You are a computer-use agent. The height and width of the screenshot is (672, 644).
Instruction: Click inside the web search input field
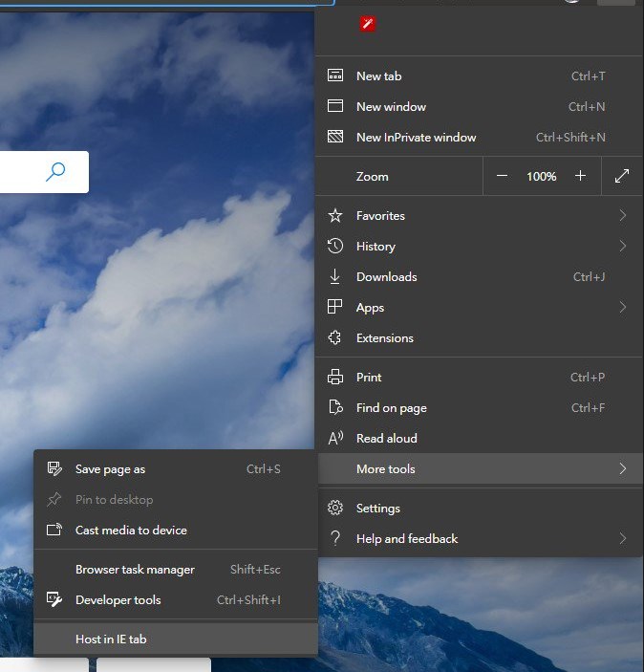(19, 172)
